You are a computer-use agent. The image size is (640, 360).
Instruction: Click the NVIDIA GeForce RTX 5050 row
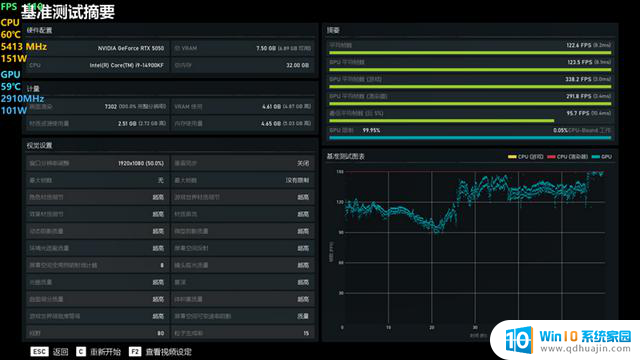tap(97, 48)
